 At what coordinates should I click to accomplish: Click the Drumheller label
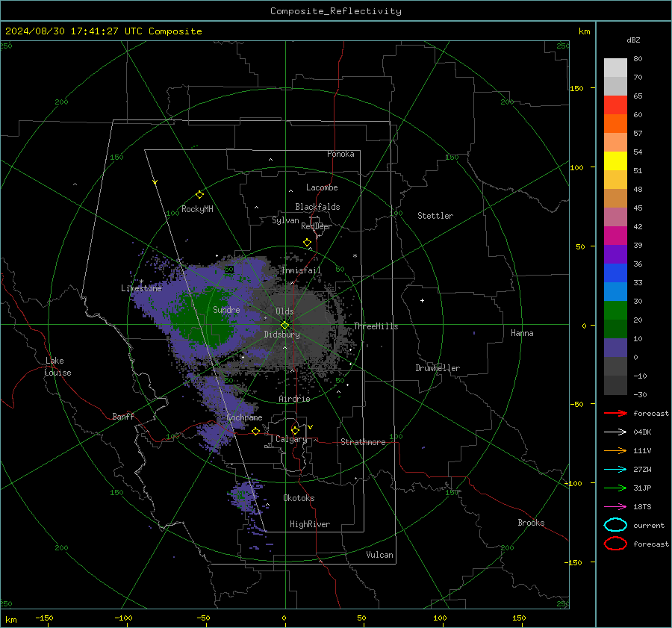tap(438, 368)
